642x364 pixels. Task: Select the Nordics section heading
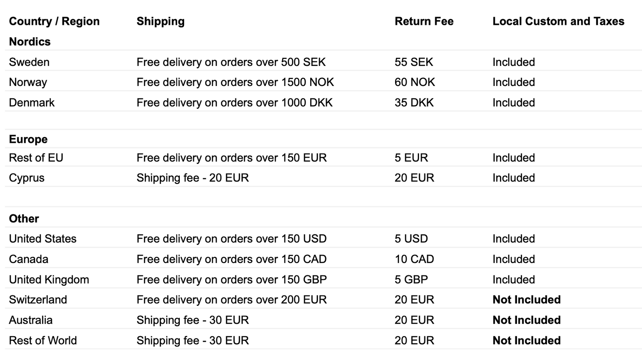click(30, 42)
